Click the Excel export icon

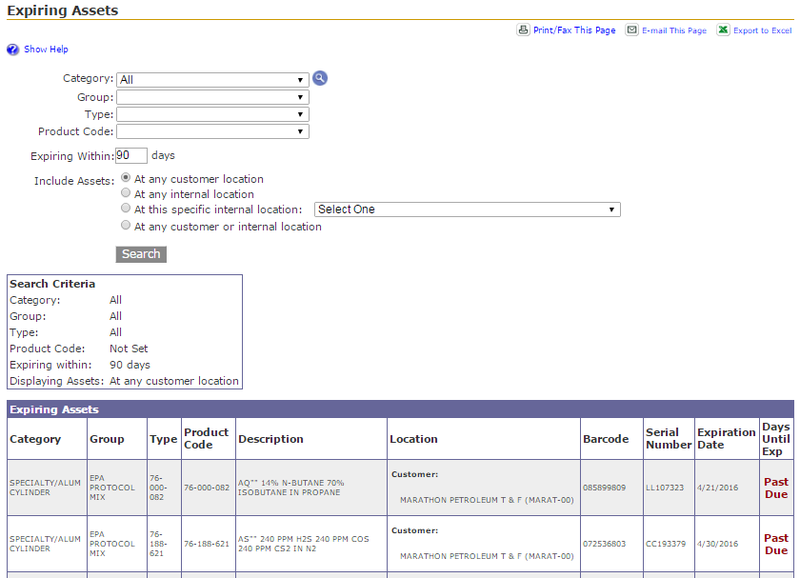tap(723, 30)
